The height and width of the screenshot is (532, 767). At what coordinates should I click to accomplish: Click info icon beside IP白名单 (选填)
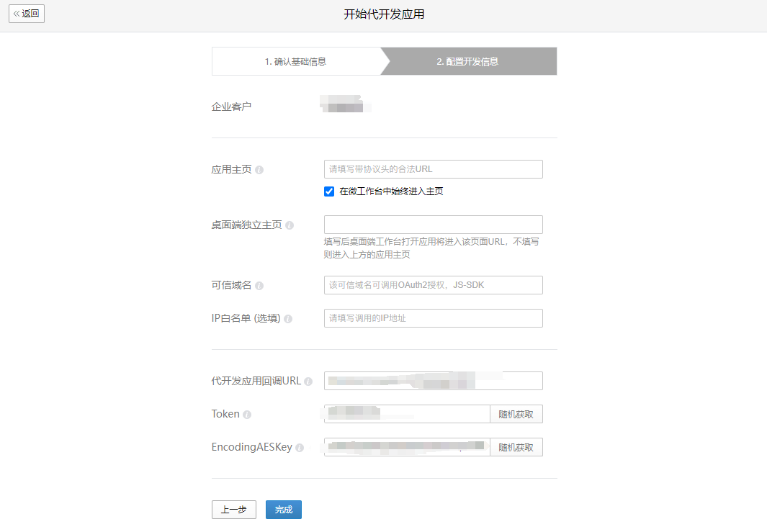tap(288, 319)
